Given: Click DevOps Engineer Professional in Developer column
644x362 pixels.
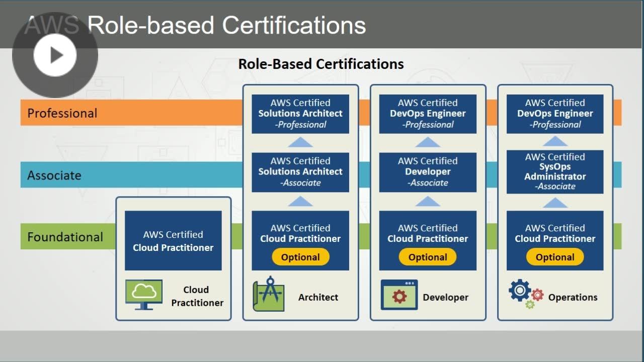Looking at the screenshot, I should click(x=428, y=114).
